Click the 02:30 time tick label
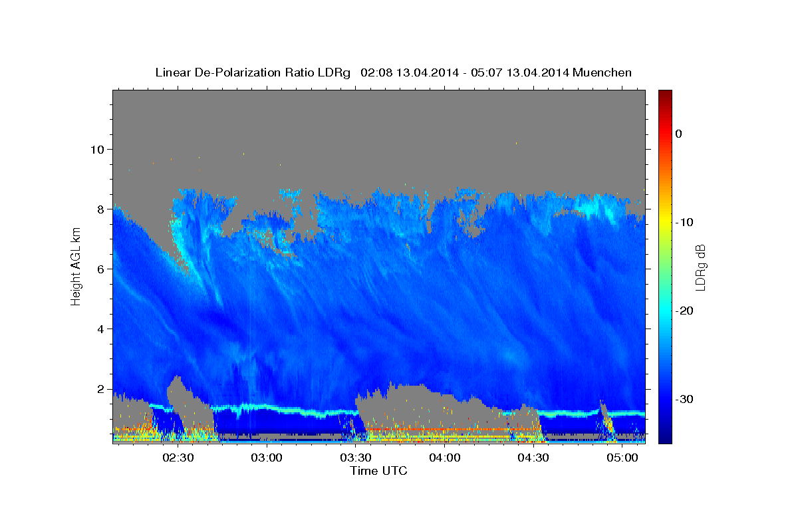 pos(178,458)
